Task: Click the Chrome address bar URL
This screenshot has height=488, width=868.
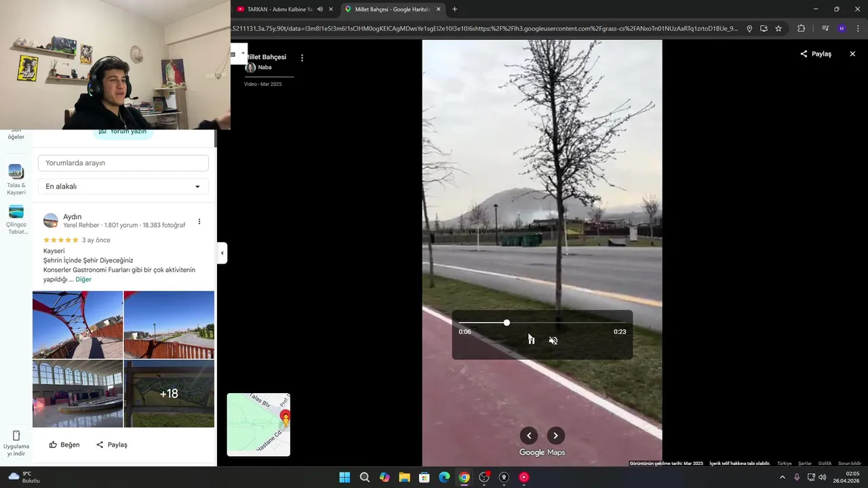Action: pos(484,28)
